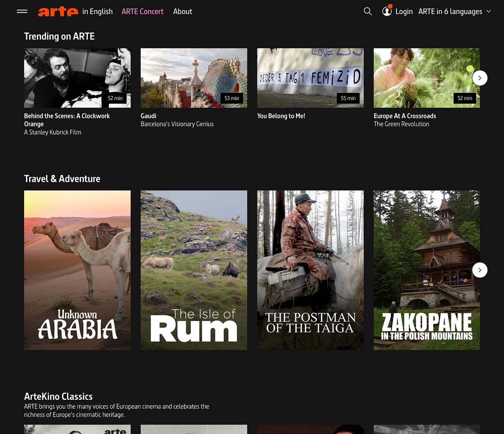Select the Femizid graffiti thumbnail

(310, 78)
